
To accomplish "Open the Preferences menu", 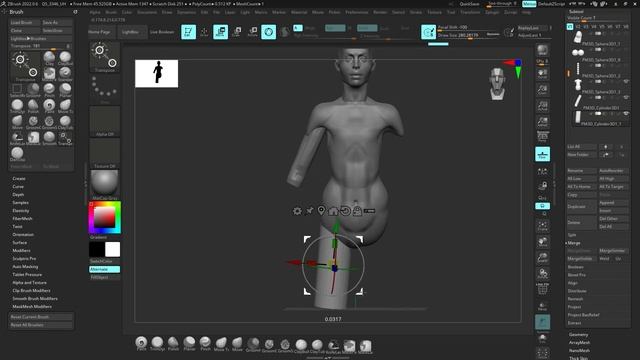I will [x=357, y=12].
